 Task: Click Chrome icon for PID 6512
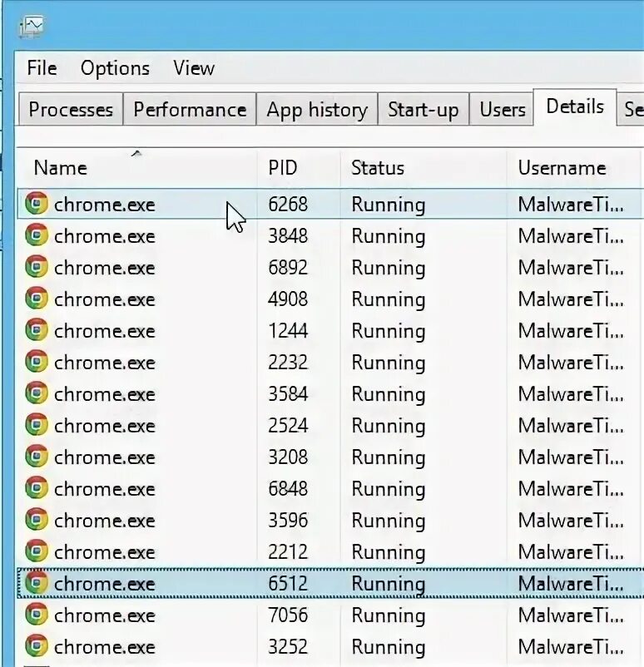(x=37, y=583)
